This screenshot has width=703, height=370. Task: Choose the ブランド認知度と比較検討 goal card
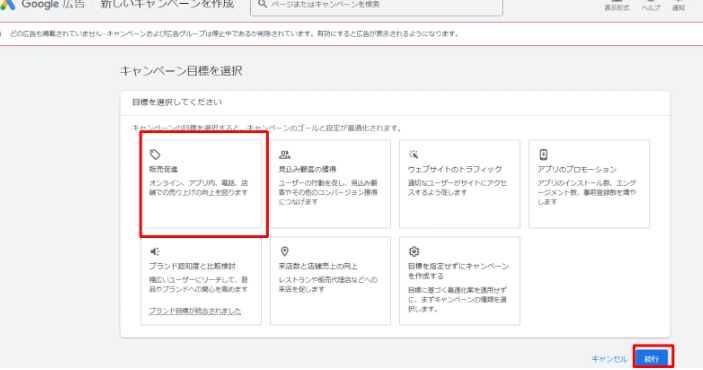tap(201, 281)
